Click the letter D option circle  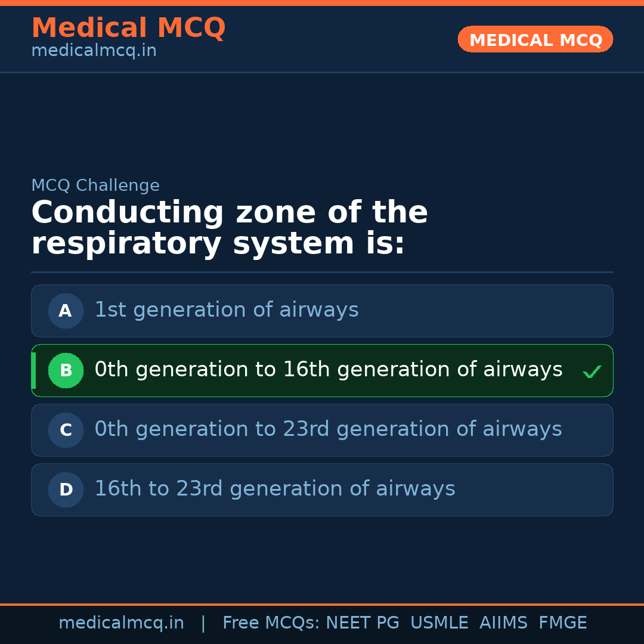[66, 490]
